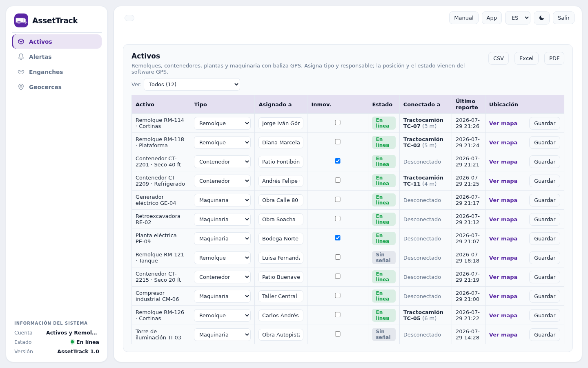Edit the Asignado a field Taller Central
The width and height of the screenshot is (588, 368).
(281, 296)
